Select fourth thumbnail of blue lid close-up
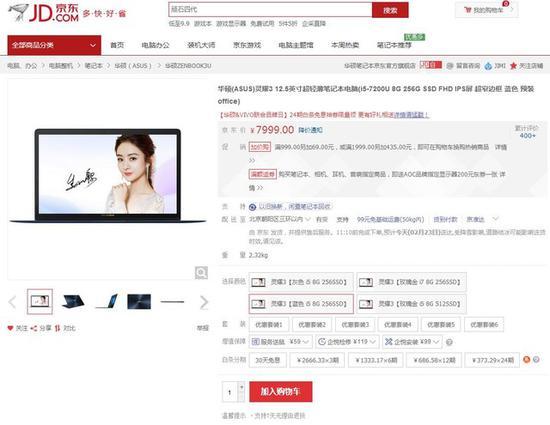This screenshot has height=425, width=550. point(139,302)
